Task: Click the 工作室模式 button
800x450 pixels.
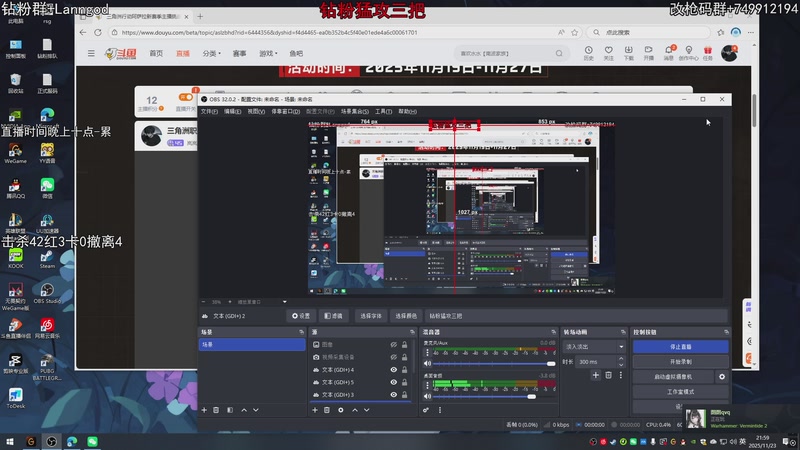Action: click(x=681, y=392)
